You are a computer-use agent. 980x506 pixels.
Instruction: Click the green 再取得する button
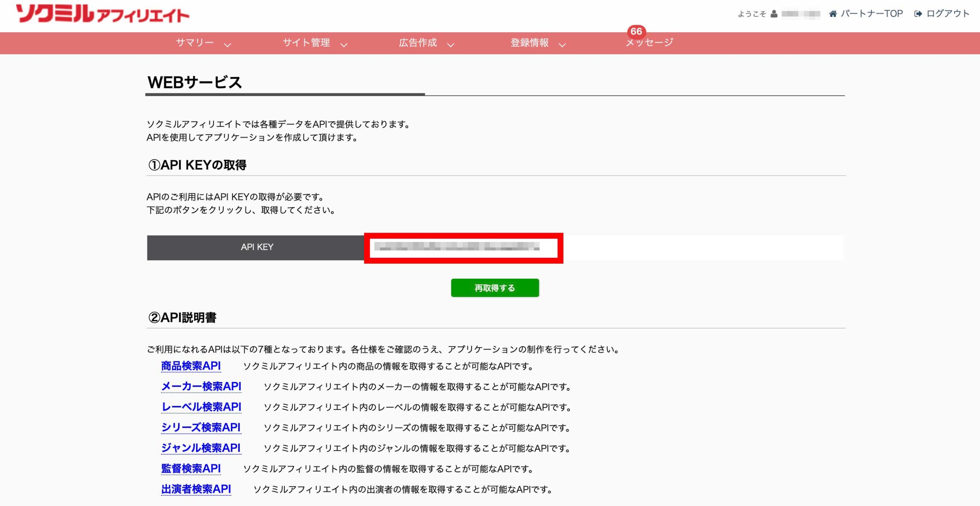[495, 288]
